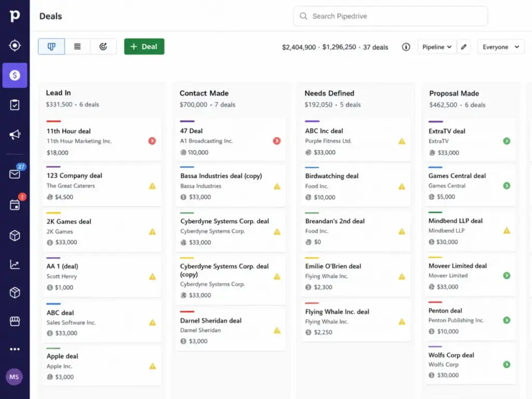Open the Mail inbox icon with 27 badge
Screen dimensions: 532x399
tap(15, 174)
